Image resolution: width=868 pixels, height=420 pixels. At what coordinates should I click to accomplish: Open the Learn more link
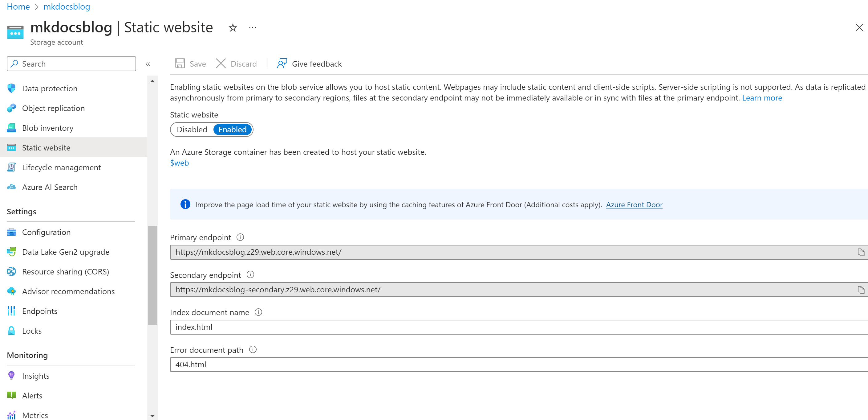pyautogui.click(x=762, y=98)
